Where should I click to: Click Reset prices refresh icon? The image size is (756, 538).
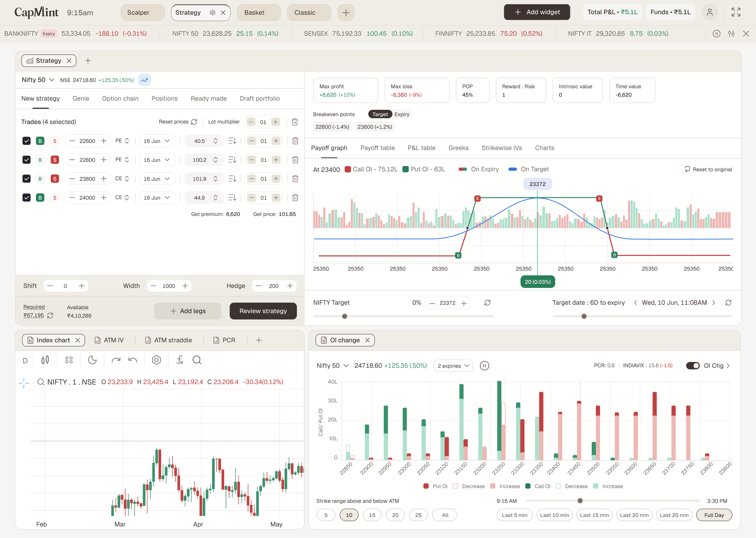(194, 122)
